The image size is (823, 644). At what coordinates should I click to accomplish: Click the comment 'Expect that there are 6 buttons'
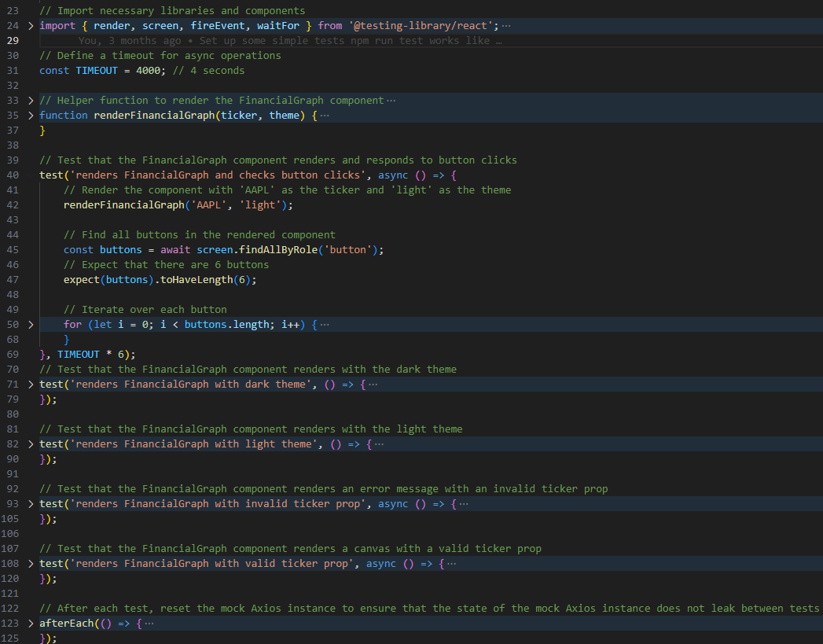pos(167,265)
